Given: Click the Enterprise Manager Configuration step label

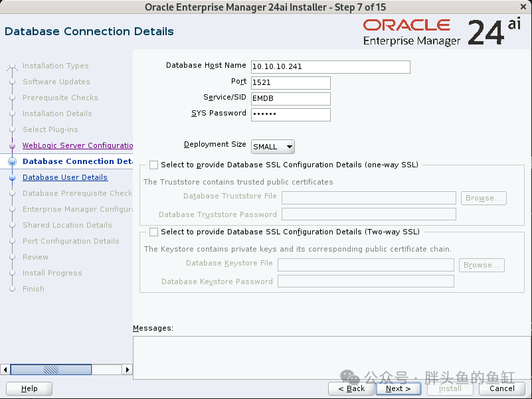Looking at the screenshot, I should tap(78, 209).
